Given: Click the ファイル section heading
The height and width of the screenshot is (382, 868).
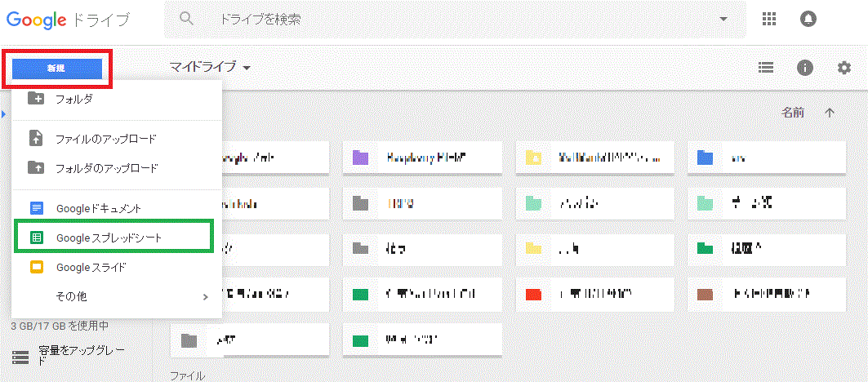Looking at the screenshot, I should pos(187,376).
